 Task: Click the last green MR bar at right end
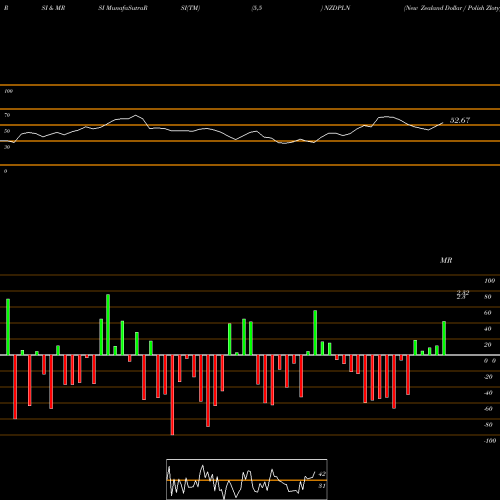click(x=444, y=338)
